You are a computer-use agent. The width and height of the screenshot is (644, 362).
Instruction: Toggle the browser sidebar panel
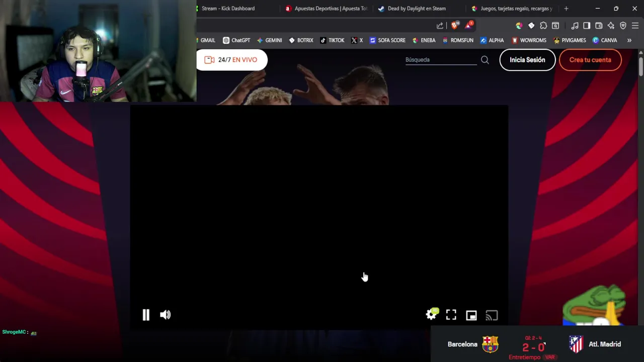[x=587, y=26]
